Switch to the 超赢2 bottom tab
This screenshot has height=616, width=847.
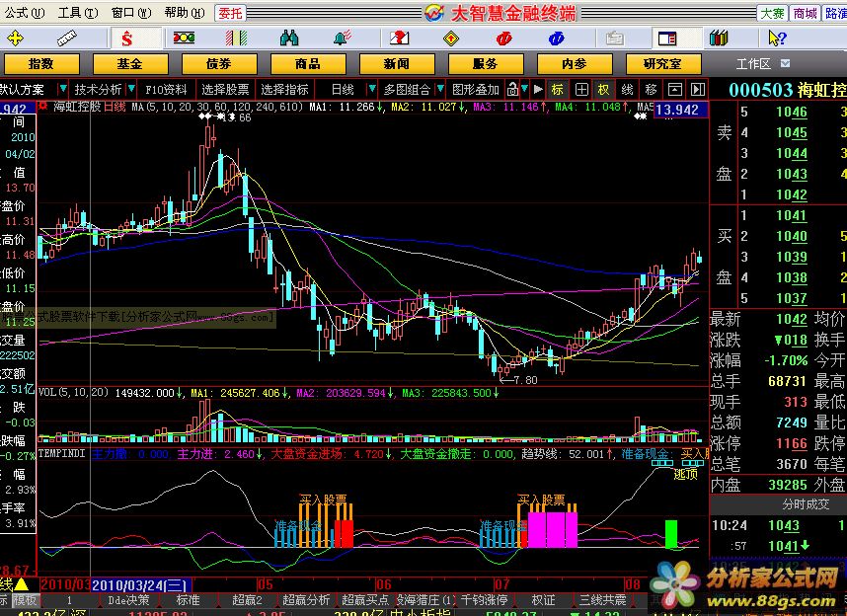(x=247, y=600)
